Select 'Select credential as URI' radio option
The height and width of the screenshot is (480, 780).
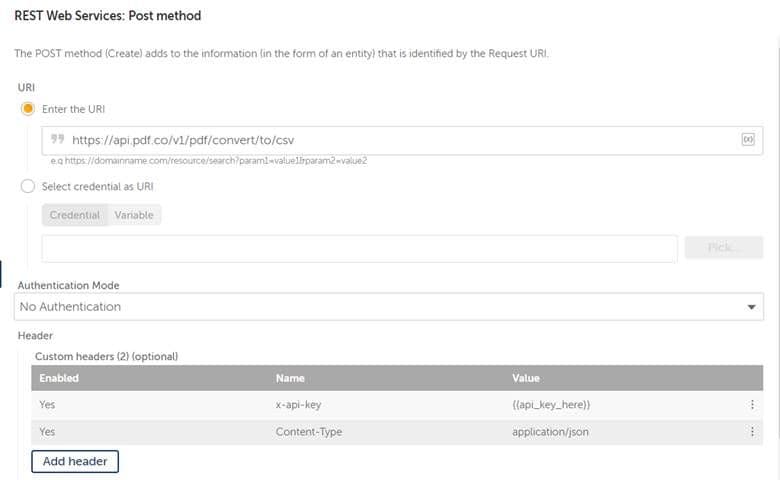pyautogui.click(x=28, y=186)
